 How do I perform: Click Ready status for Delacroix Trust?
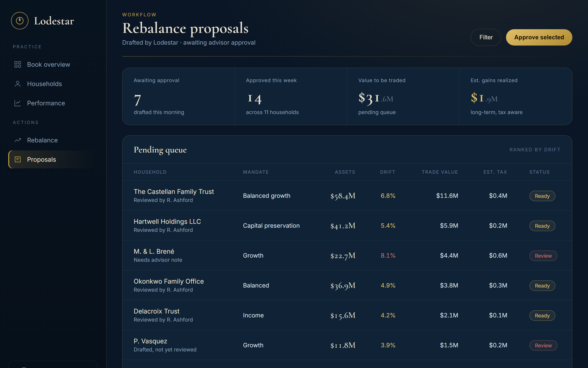[x=542, y=316]
